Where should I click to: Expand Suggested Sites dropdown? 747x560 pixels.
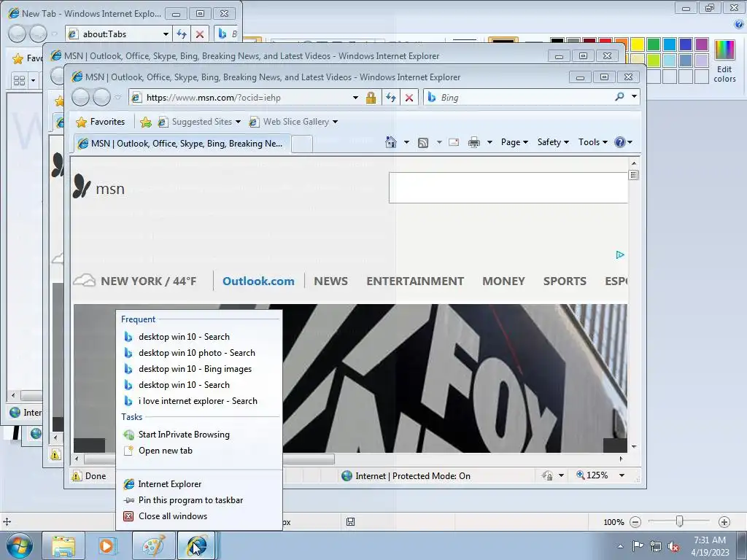(238, 122)
